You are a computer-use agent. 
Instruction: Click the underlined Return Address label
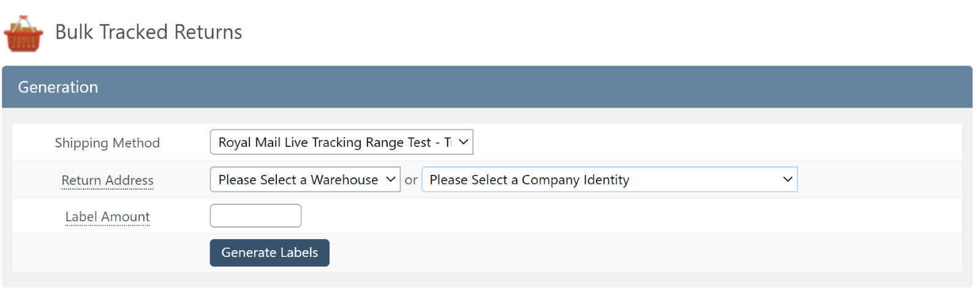107,180
